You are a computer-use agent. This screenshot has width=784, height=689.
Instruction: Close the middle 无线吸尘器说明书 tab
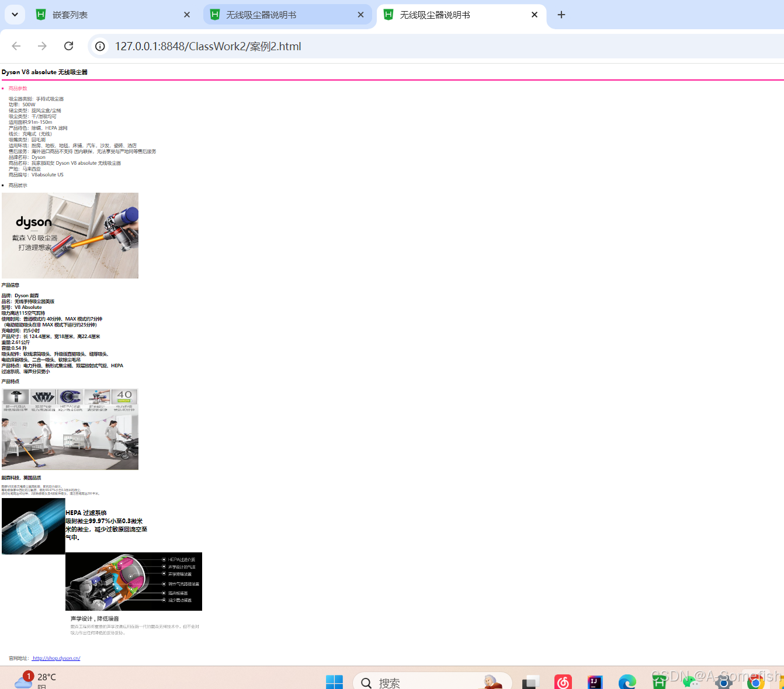point(360,15)
